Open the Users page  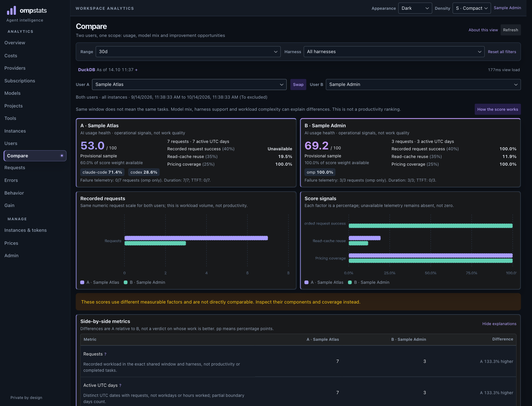(x=11, y=144)
